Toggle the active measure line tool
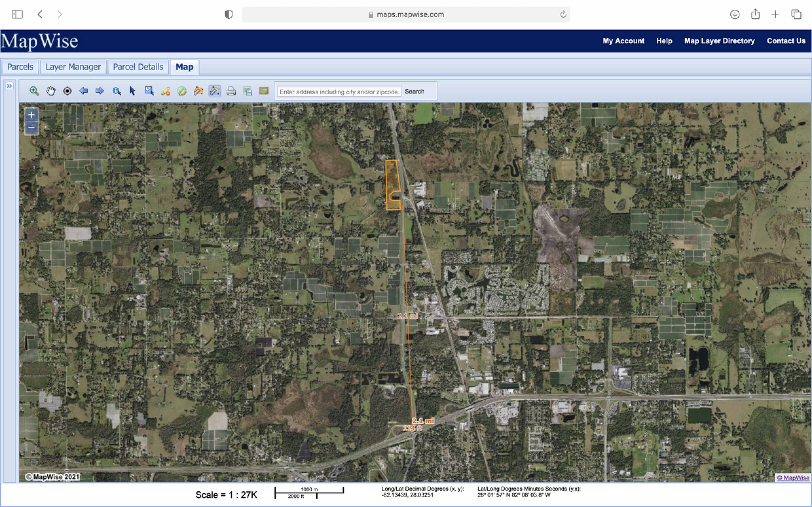The width and height of the screenshot is (812, 507). click(214, 91)
